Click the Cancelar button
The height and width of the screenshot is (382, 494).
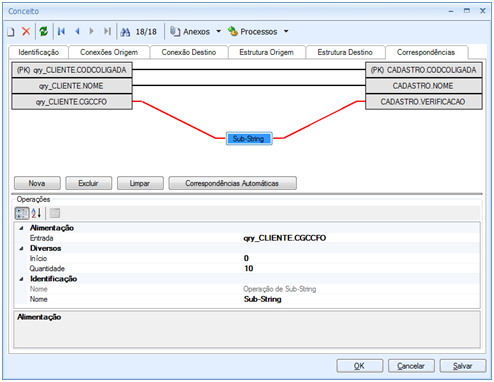tap(411, 366)
